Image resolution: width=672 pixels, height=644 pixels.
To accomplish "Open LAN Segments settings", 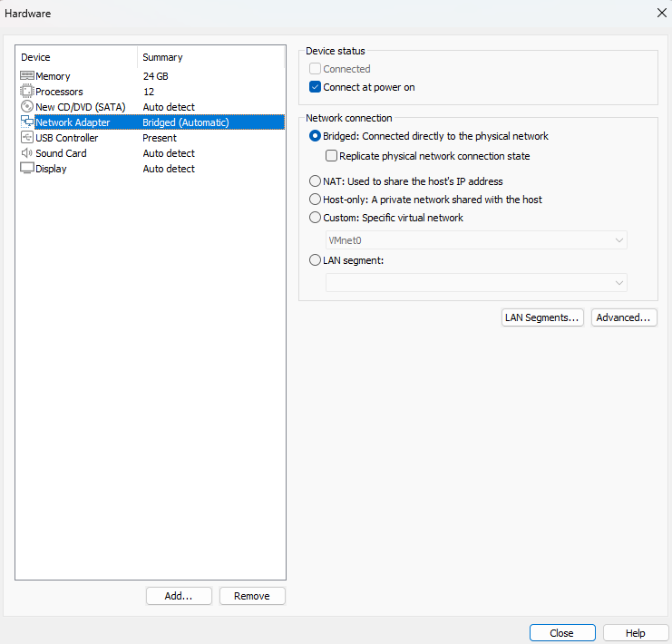I will coord(542,317).
